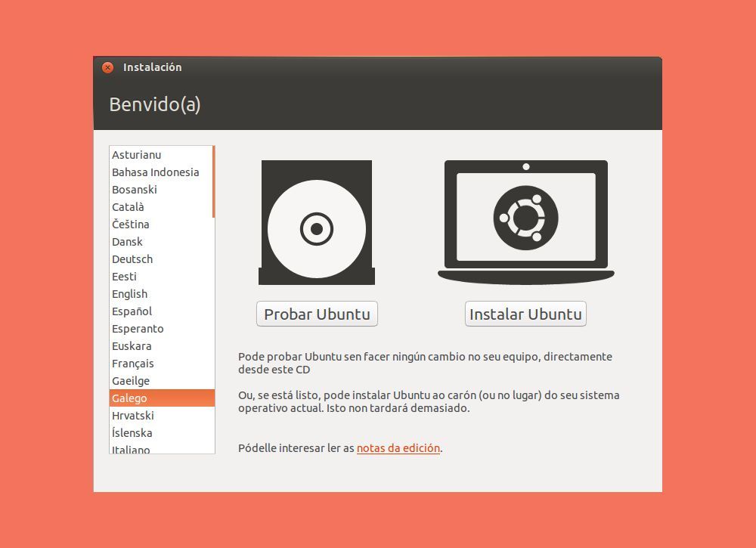The height and width of the screenshot is (548, 756).
Task: Close the Instalación window
Action: tap(107, 67)
